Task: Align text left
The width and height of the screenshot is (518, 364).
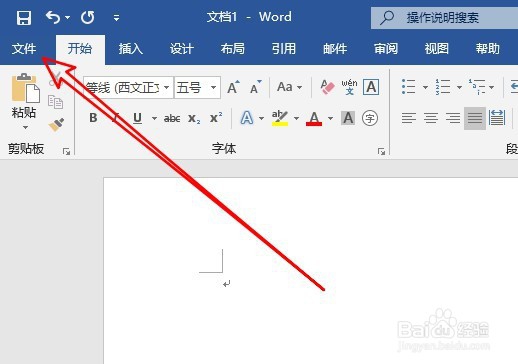Action: click(409, 118)
